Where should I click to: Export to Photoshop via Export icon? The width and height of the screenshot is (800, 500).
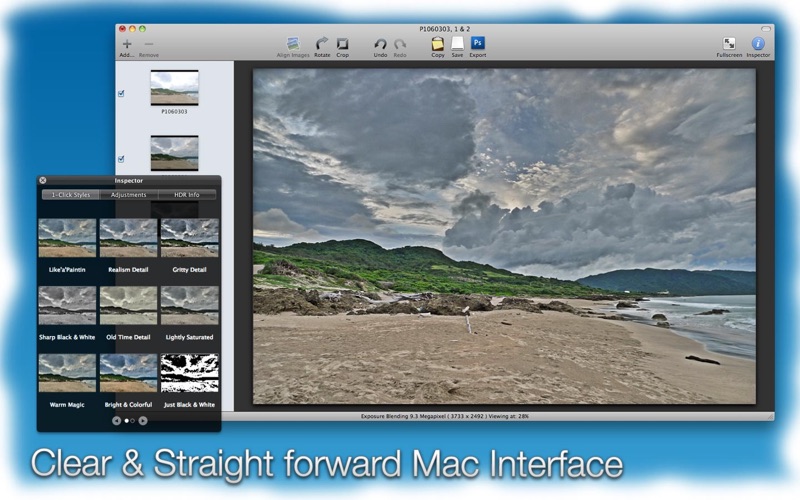tap(478, 43)
